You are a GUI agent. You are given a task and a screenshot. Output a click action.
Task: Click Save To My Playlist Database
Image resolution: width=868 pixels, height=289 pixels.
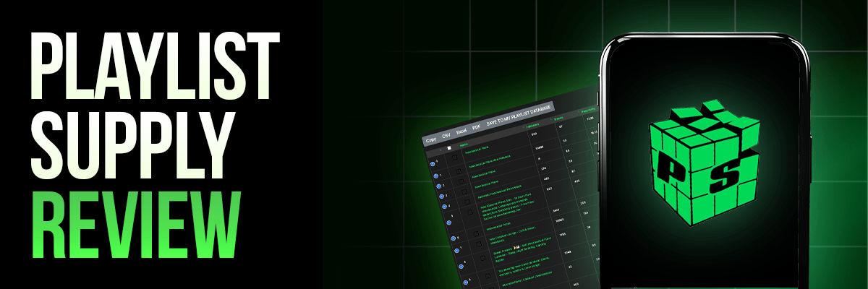pyautogui.click(x=519, y=116)
